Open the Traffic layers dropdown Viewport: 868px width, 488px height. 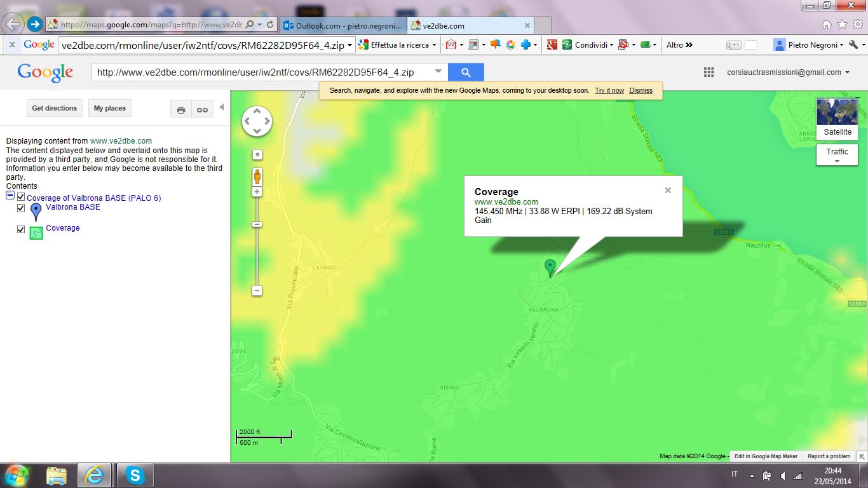[837, 155]
